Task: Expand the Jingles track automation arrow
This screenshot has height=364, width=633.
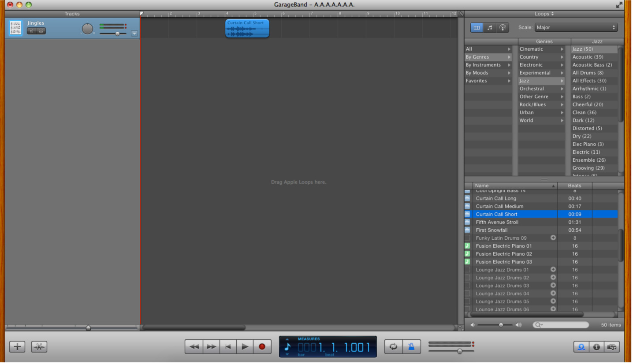Action: [x=134, y=33]
